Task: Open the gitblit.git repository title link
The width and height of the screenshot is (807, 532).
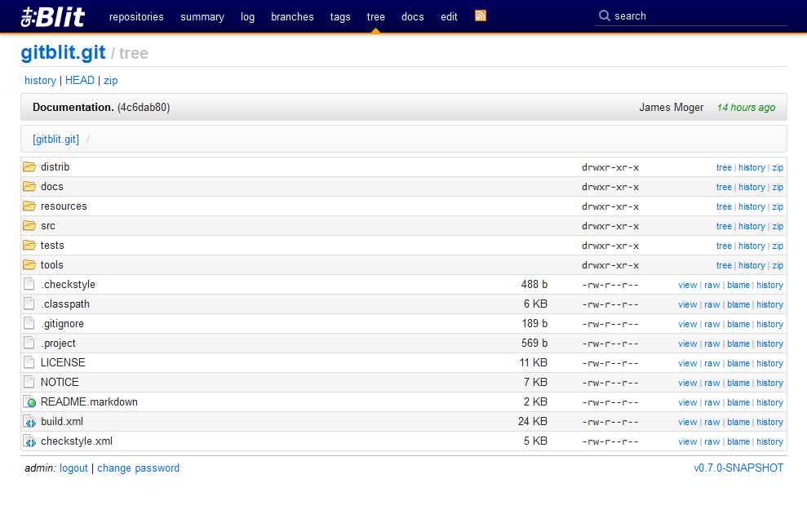Action: (64, 52)
